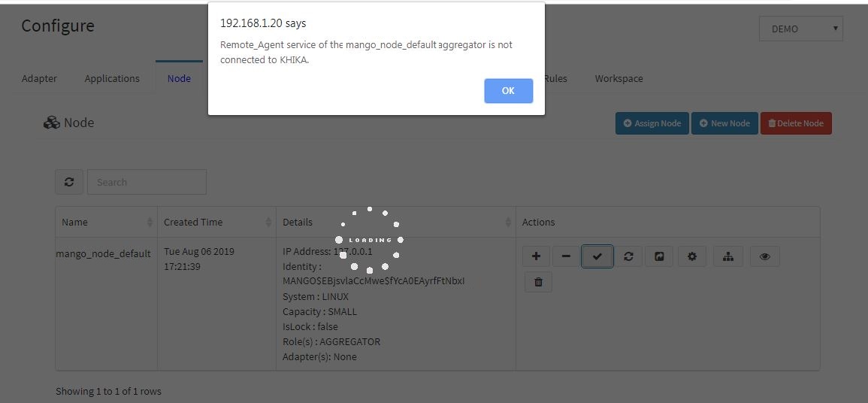
Task: Click the hierarchy sitemap icon in Actions
Action: 728,256
